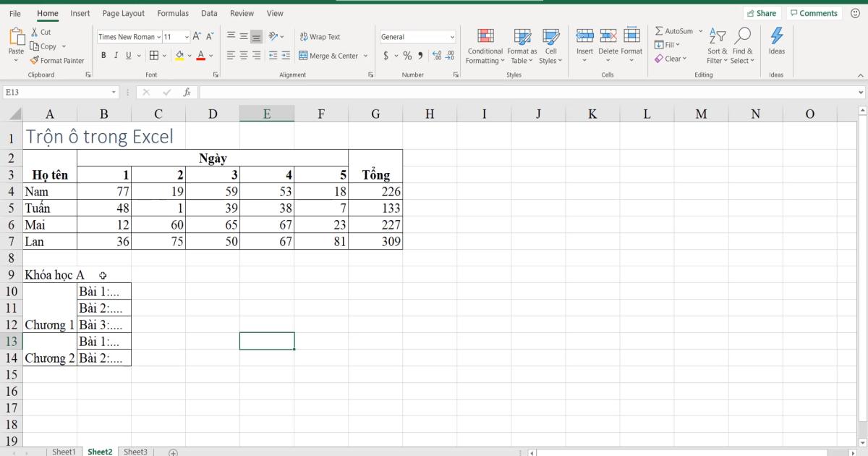Open Conditional Formatting options
This screenshot has height=456, width=868.
tap(485, 46)
